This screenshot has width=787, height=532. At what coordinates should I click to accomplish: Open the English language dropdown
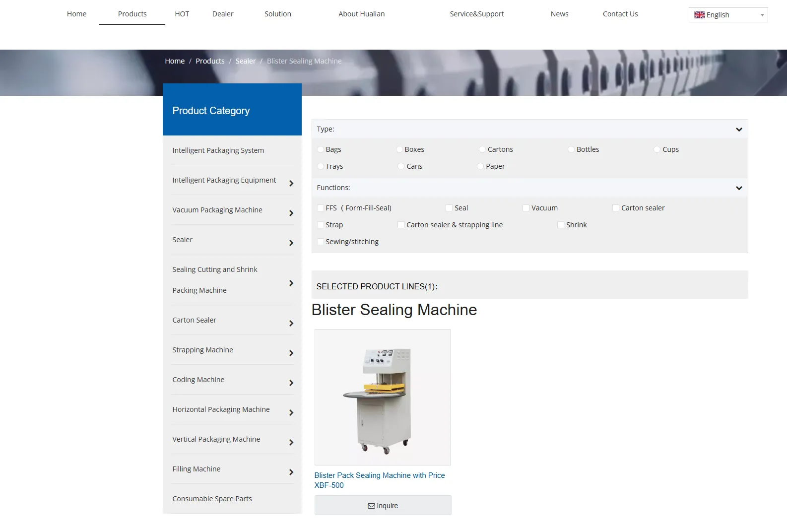coord(728,15)
